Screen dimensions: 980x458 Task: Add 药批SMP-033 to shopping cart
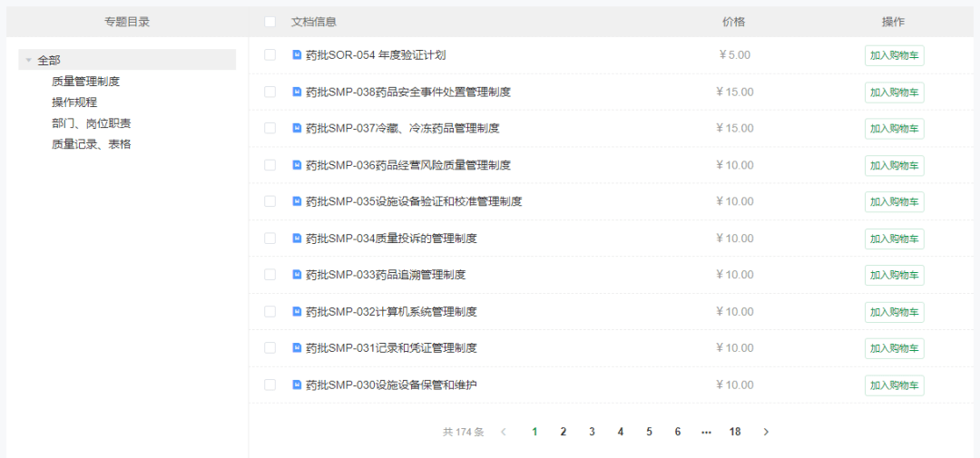pos(895,275)
